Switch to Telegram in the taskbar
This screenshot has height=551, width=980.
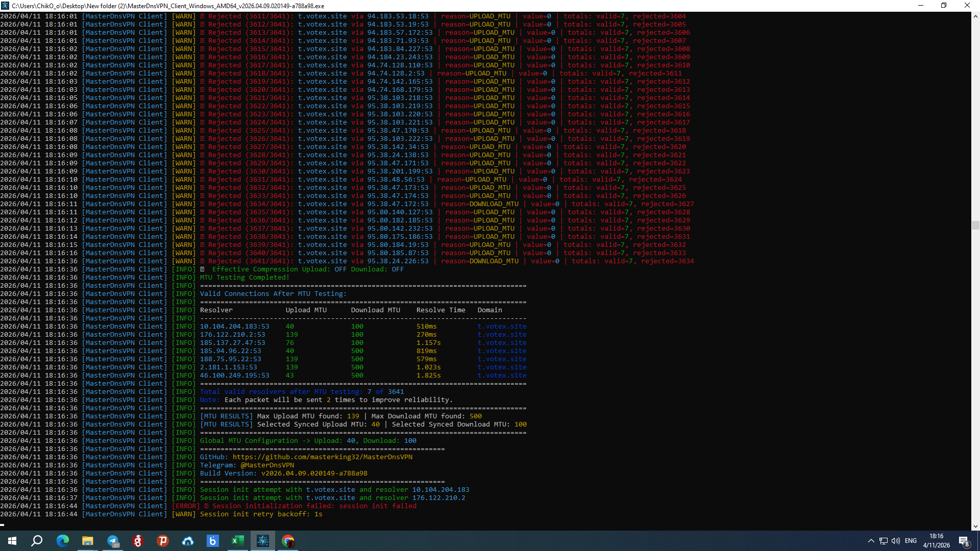pyautogui.click(x=113, y=541)
